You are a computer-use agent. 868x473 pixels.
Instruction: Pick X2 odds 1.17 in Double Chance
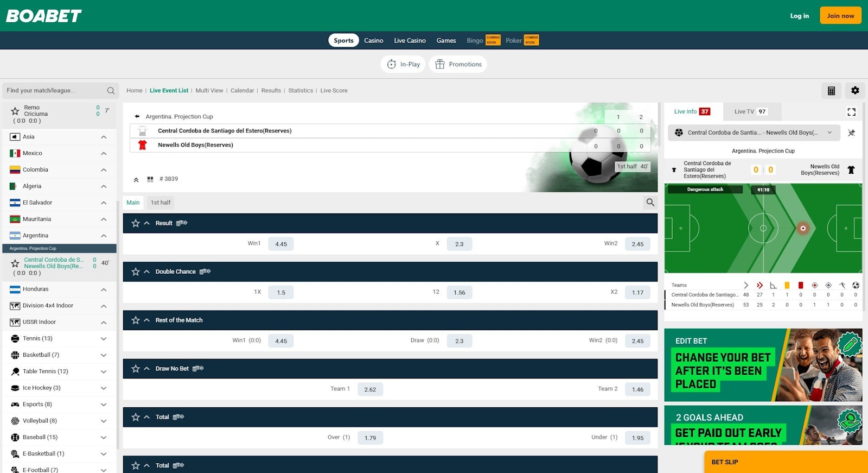pos(637,292)
